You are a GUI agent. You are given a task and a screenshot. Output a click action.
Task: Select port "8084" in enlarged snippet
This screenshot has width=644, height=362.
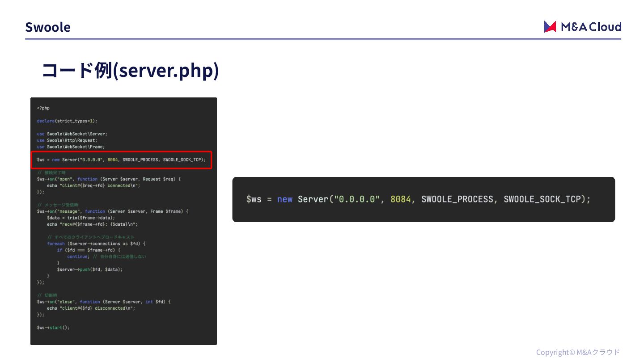pos(401,199)
